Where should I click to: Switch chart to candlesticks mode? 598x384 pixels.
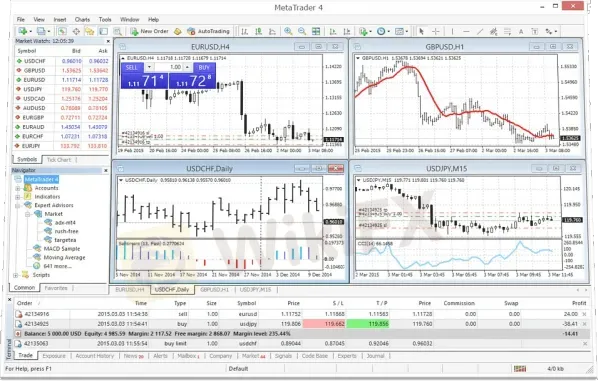click(x=259, y=32)
